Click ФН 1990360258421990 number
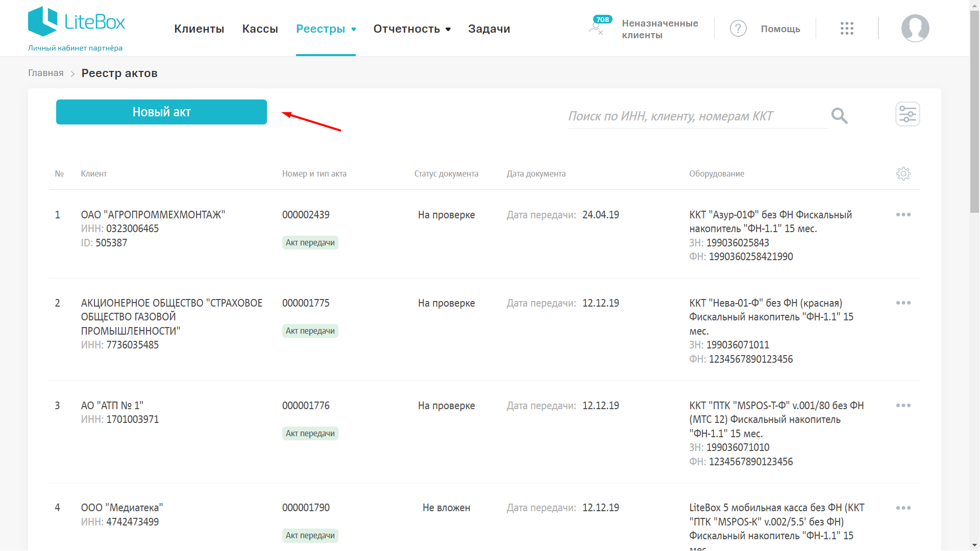This screenshot has width=980, height=551. 751,257
